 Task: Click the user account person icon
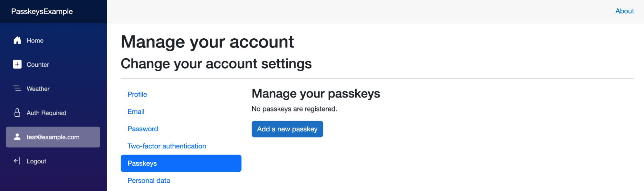pos(17,137)
